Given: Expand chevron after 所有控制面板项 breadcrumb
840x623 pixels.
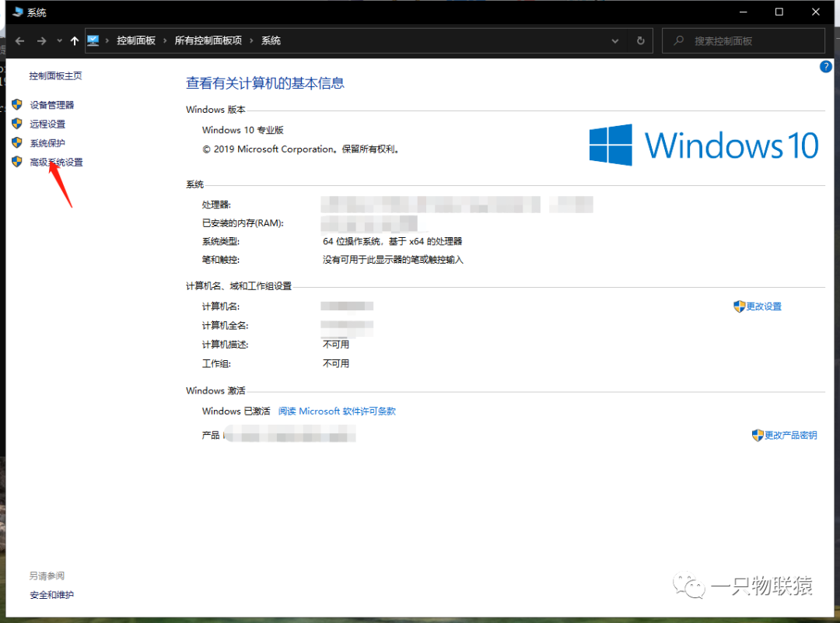Looking at the screenshot, I should (x=251, y=40).
